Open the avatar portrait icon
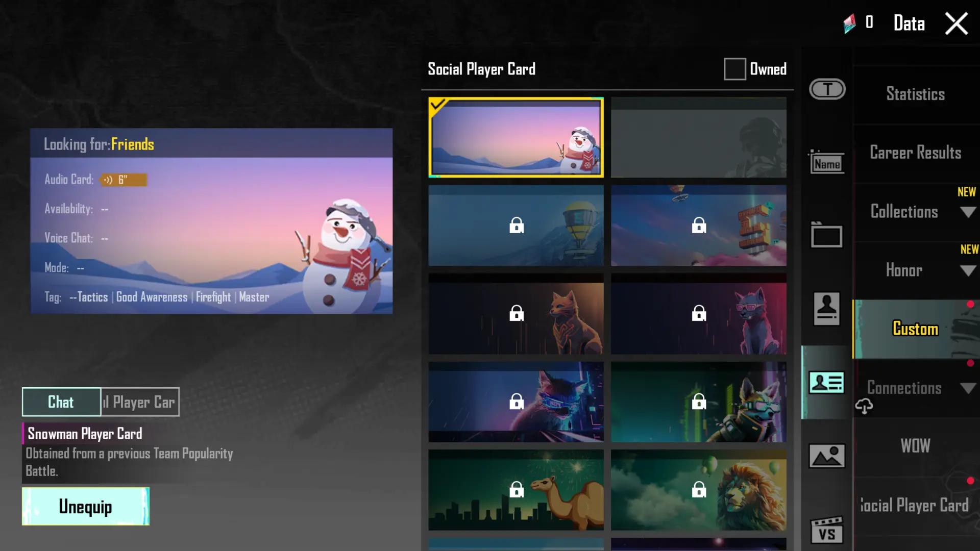The image size is (980, 551). point(826,309)
